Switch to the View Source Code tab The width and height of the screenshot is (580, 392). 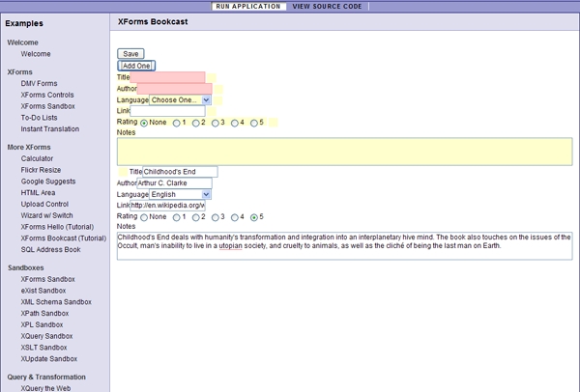pos(326,6)
